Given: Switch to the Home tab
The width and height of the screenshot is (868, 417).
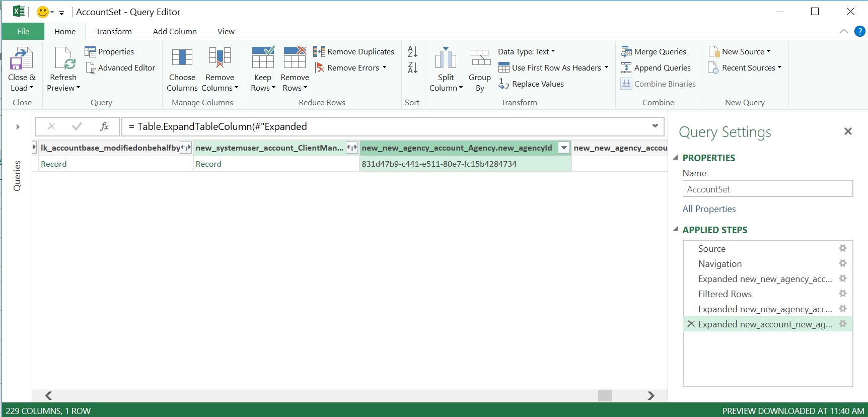Looking at the screenshot, I should pos(65,31).
